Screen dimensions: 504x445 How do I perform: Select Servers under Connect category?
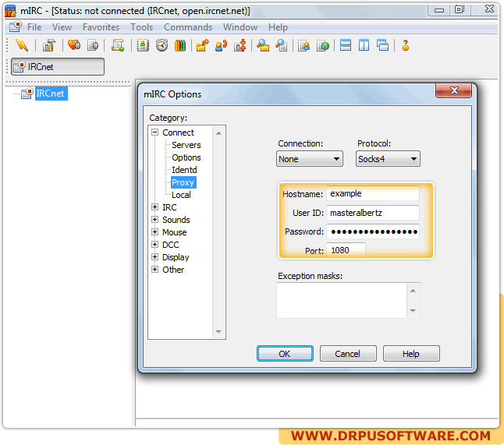pyautogui.click(x=186, y=145)
